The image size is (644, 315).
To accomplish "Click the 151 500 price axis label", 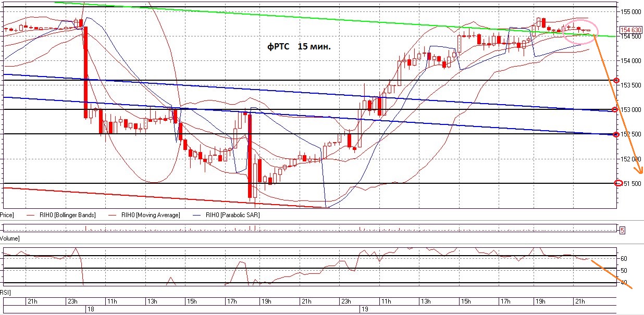I will point(631,184).
